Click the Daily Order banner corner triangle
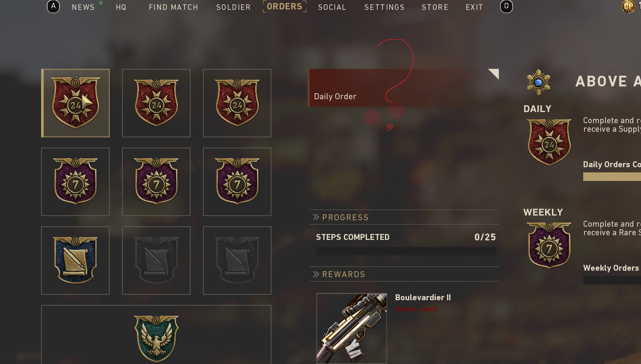Viewport: 641px width, 364px height. (x=495, y=73)
